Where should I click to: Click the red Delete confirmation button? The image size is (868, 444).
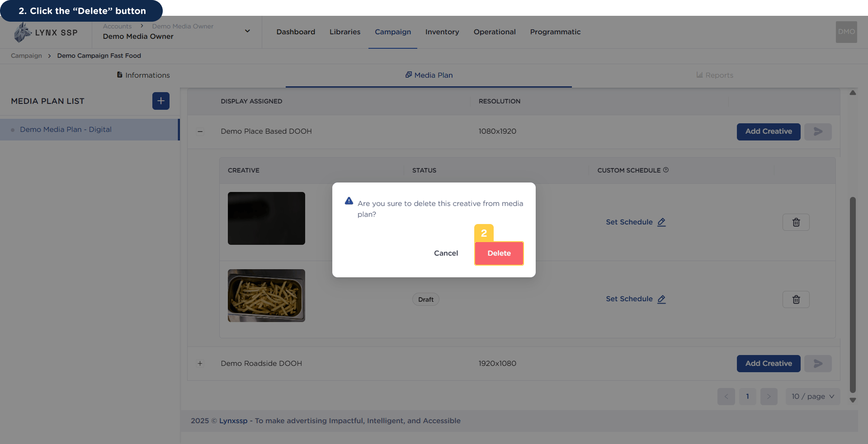tap(499, 253)
